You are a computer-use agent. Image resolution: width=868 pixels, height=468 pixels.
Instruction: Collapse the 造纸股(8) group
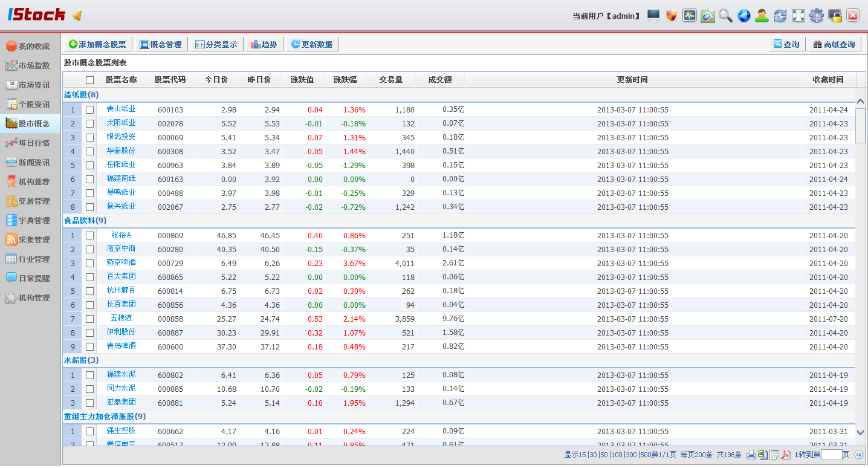pos(81,95)
